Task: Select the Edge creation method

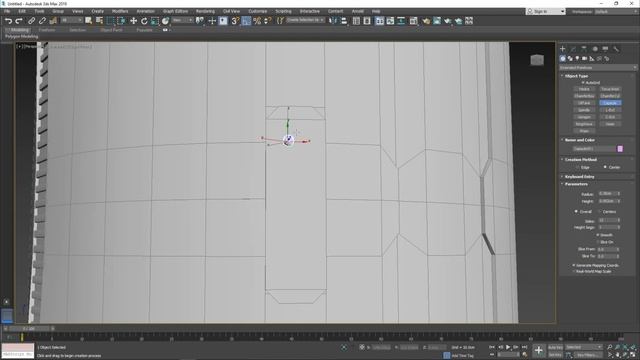Action: click(578, 167)
